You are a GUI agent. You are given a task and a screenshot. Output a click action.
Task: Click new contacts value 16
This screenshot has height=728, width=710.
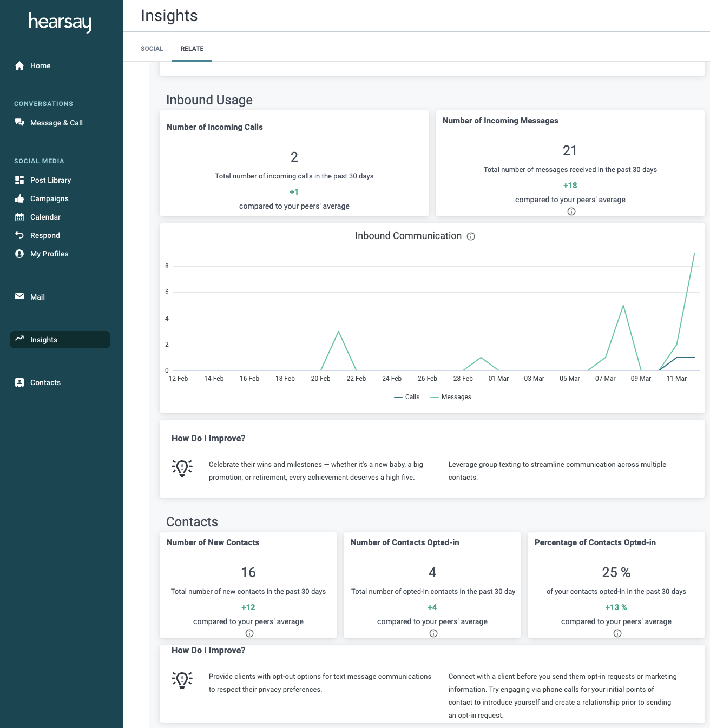(248, 572)
